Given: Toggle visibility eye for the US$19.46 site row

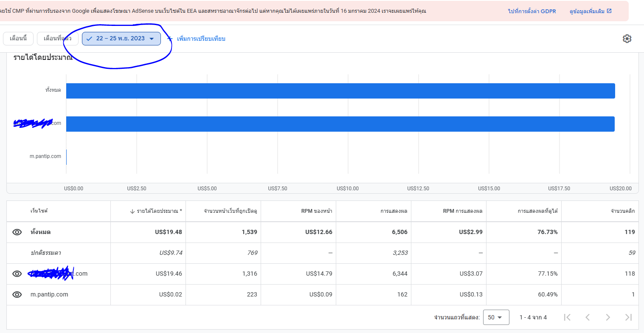Looking at the screenshot, I should click(17, 274).
